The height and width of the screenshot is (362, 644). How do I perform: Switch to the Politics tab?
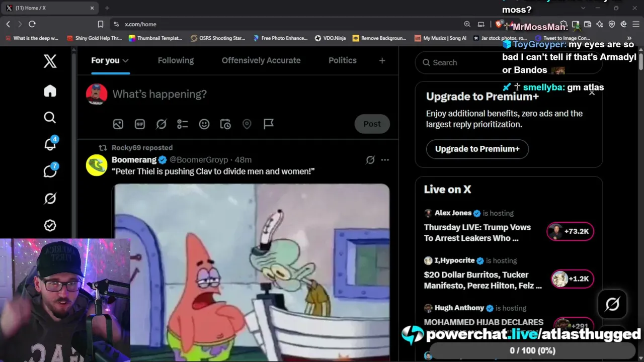[343, 60]
